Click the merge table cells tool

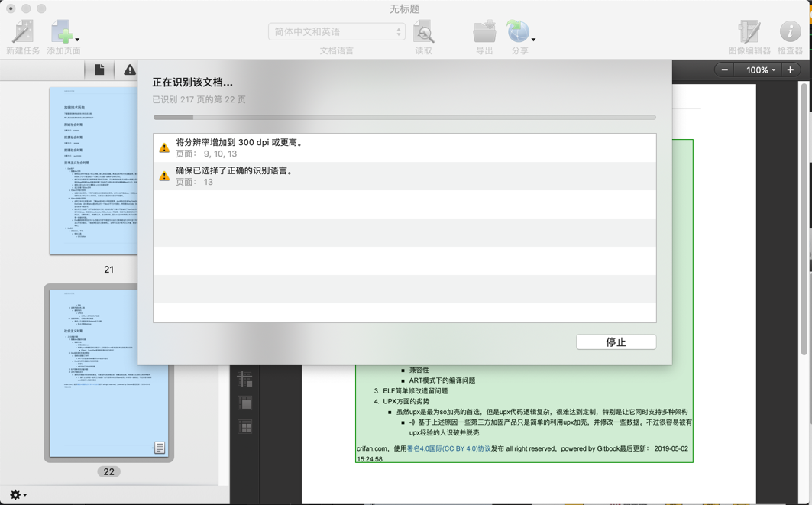(x=244, y=403)
